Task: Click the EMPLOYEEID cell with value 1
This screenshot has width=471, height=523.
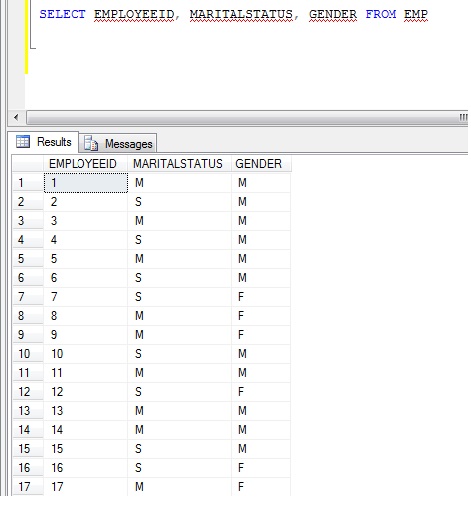Action: click(x=86, y=183)
